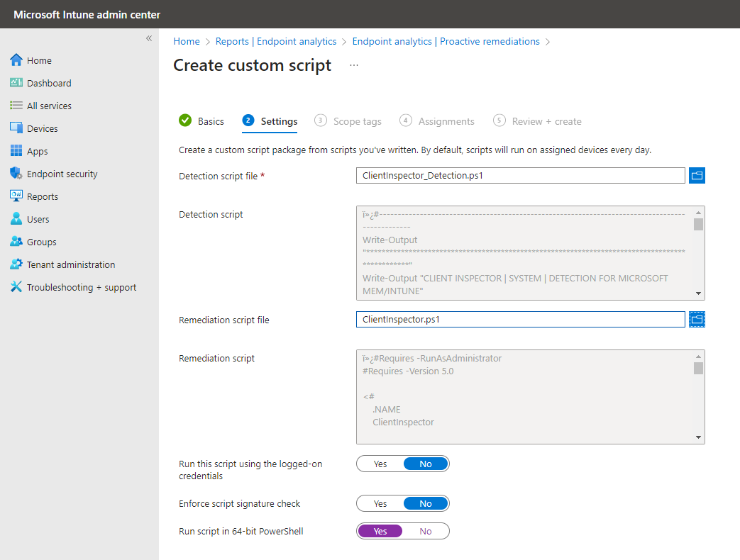Click the Endpoint security shield icon

click(x=16, y=174)
